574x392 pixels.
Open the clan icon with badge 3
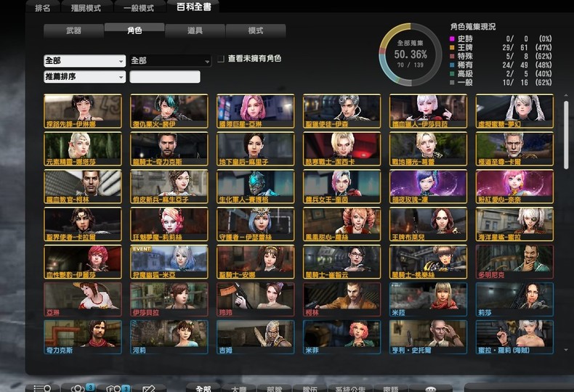(x=118, y=388)
